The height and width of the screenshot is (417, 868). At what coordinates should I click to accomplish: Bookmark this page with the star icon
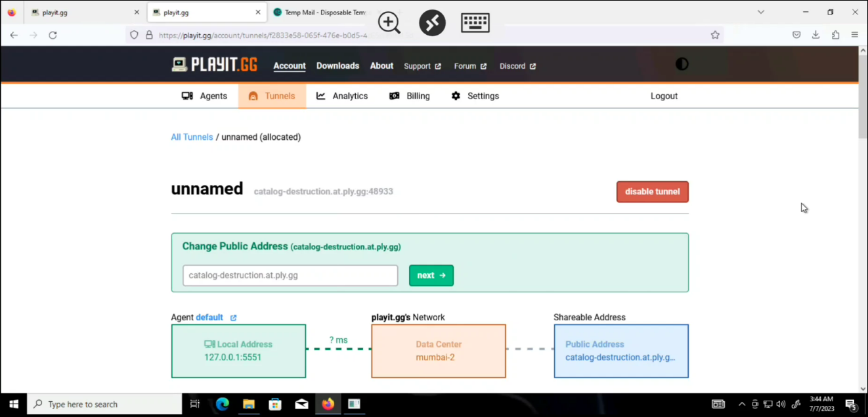[715, 35]
